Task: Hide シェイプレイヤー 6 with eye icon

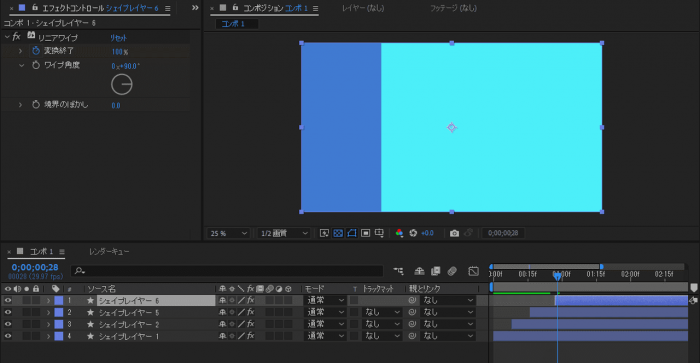Action: point(8,300)
